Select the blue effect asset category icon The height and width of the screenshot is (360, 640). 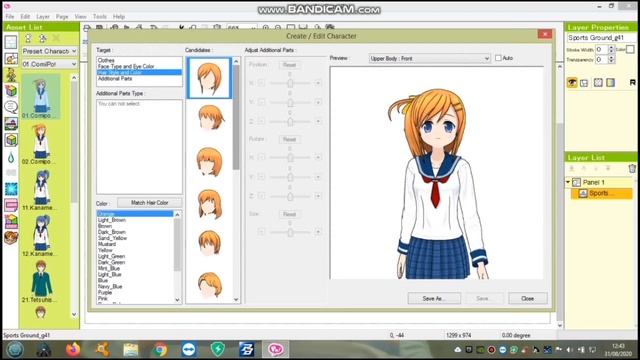click(x=11, y=189)
